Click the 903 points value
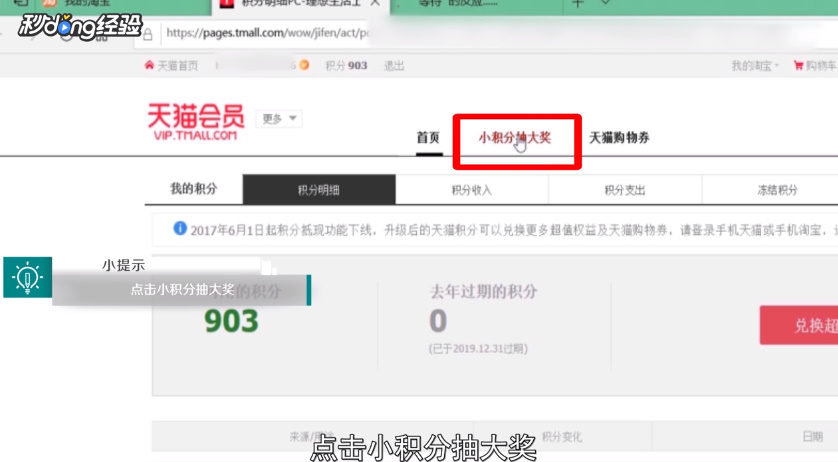This screenshot has width=838, height=462. (231, 321)
